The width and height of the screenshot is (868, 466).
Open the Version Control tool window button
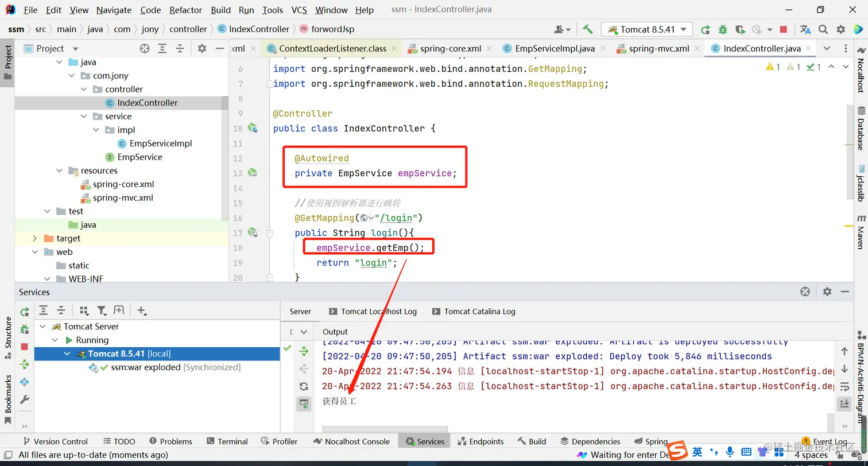55,441
